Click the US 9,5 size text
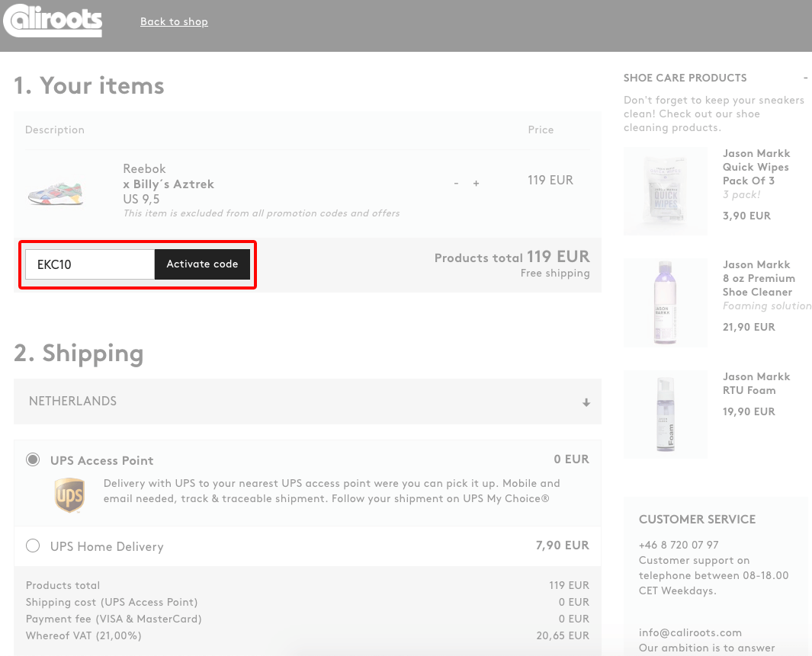Screen dimensions: 812x656 coord(141,199)
